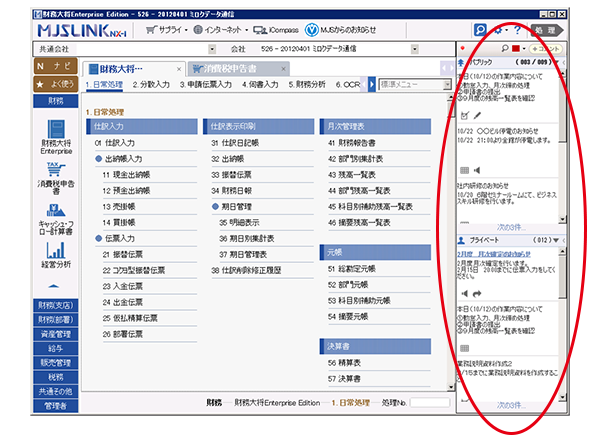Open the インターネット globe menu
The width and height of the screenshot is (600, 440).
[220, 30]
